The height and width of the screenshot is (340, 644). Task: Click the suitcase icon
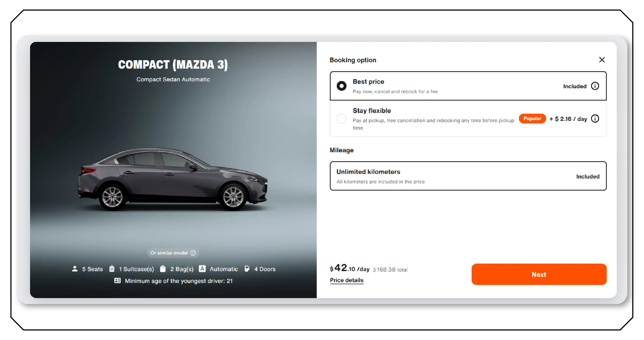[112, 269]
